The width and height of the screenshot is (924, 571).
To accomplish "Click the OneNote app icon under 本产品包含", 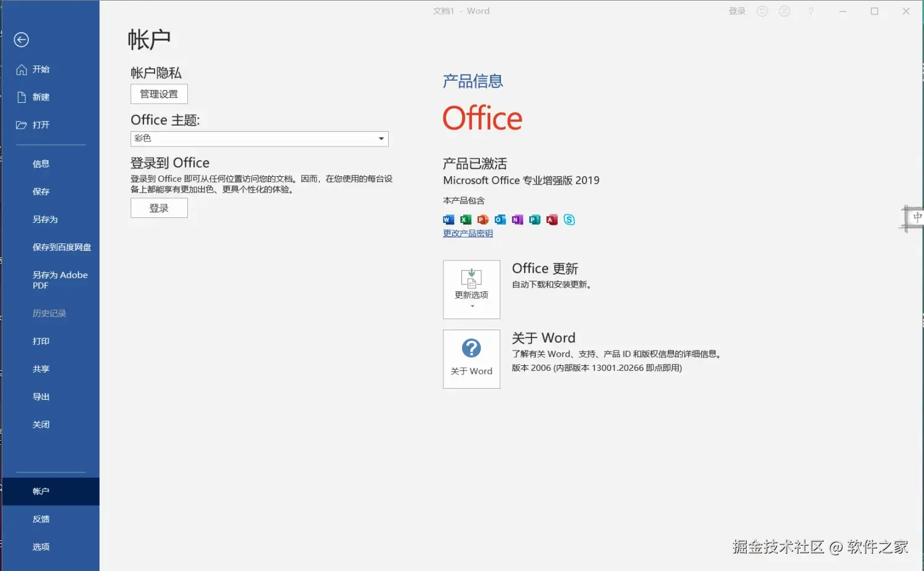I will click(x=517, y=220).
